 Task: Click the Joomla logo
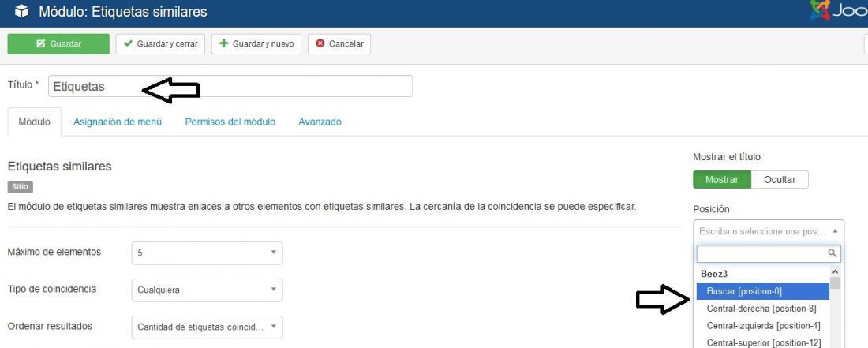(x=840, y=10)
